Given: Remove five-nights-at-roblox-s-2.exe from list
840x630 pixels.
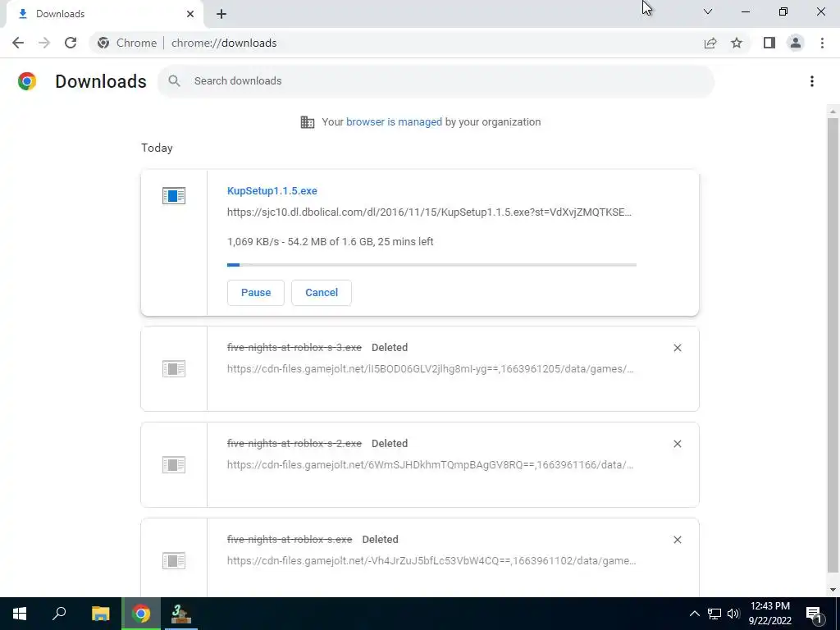Looking at the screenshot, I should (x=677, y=444).
